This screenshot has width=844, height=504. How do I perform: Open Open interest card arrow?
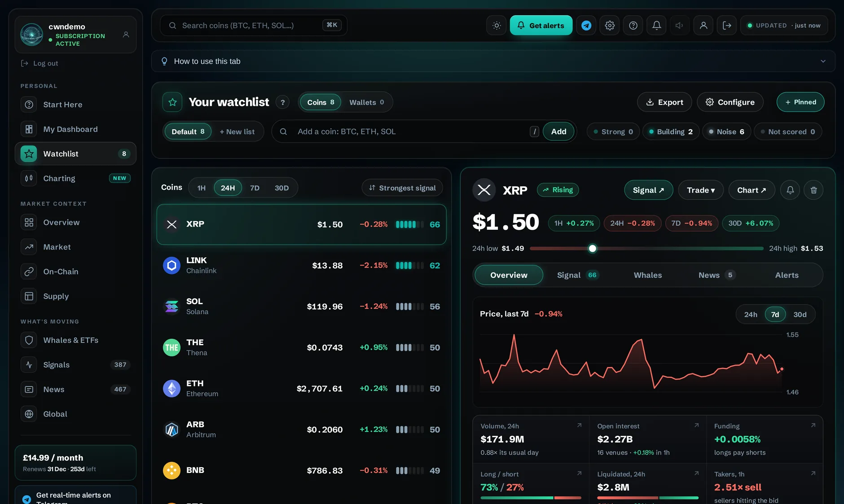[x=696, y=425]
